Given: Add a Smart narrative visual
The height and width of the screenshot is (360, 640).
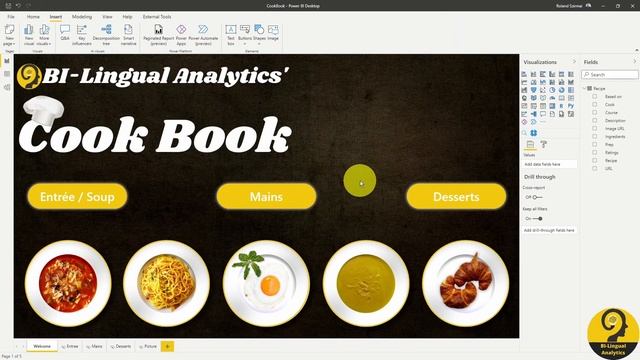Looking at the screenshot, I should click(128, 35).
